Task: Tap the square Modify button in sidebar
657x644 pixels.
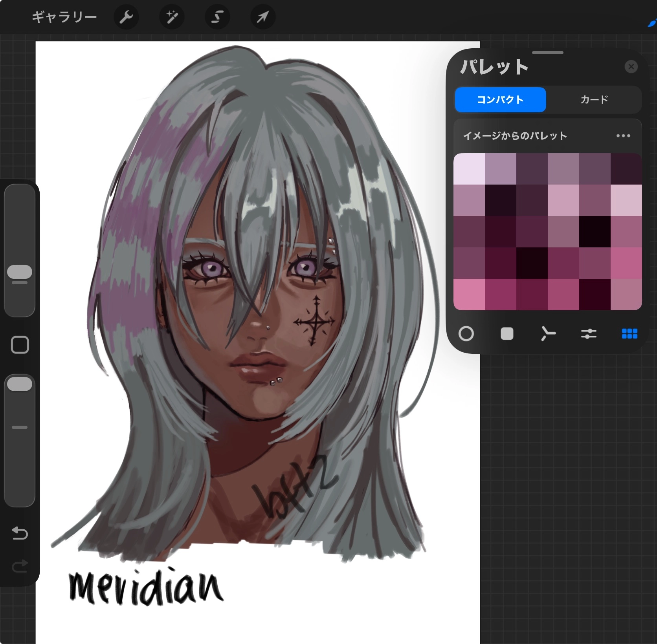Action: 20,345
